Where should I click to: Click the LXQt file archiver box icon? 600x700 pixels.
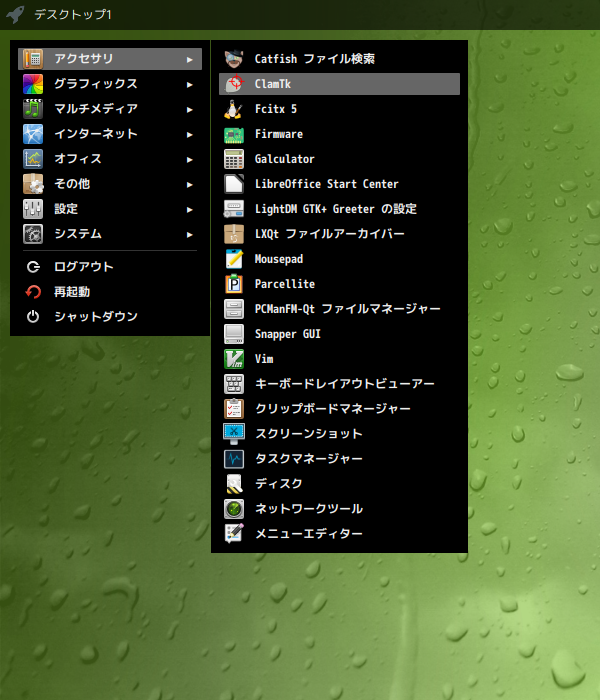tap(234, 234)
